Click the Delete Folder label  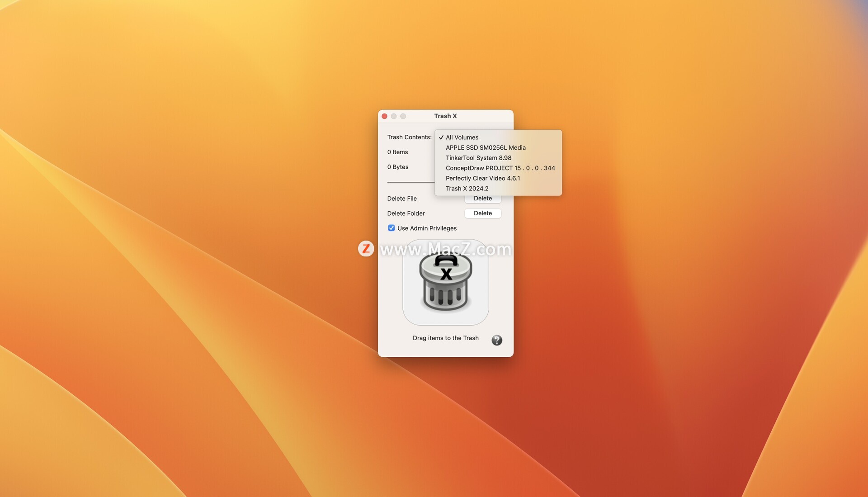pos(406,213)
